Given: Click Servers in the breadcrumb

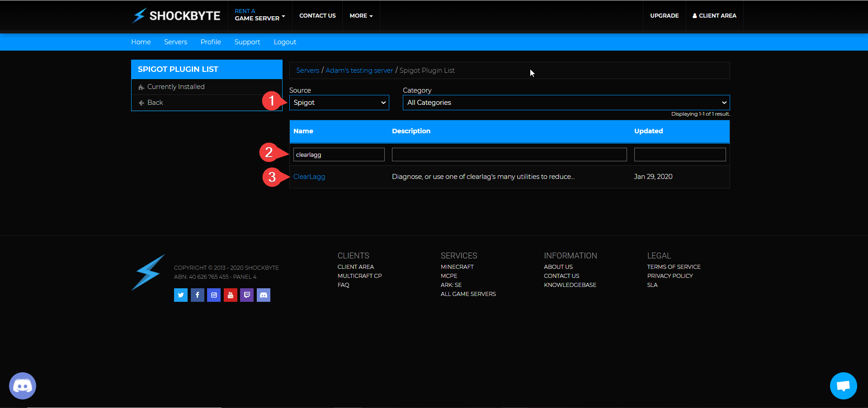Looking at the screenshot, I should click(308, 70).
